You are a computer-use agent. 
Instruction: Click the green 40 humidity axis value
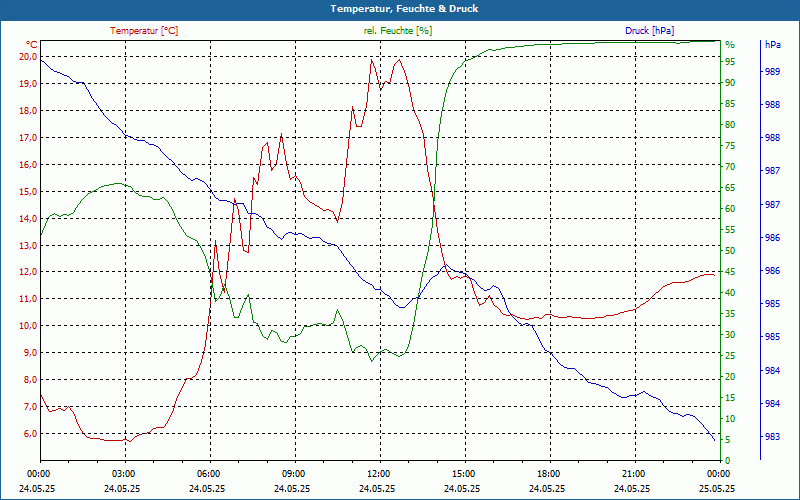[730, 293]
